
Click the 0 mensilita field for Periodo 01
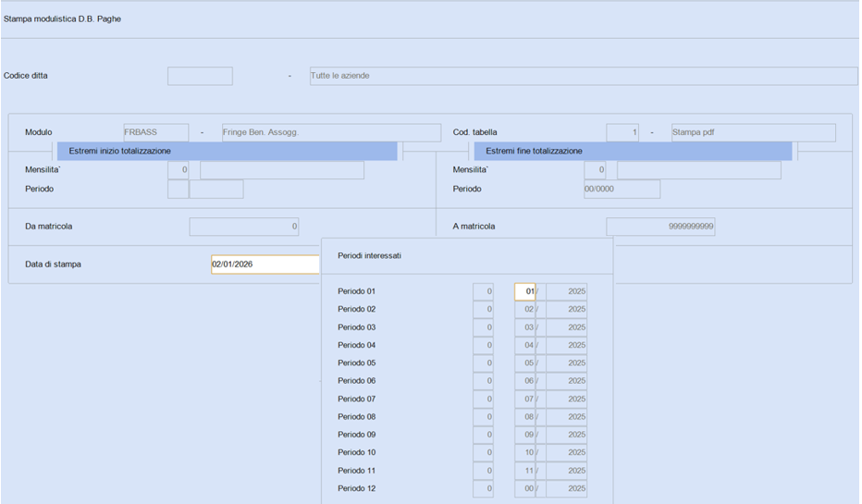click(x=483, y=291)
